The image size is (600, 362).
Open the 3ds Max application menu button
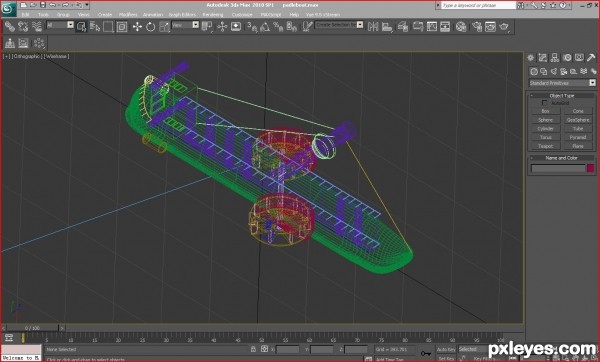[8, 8]
